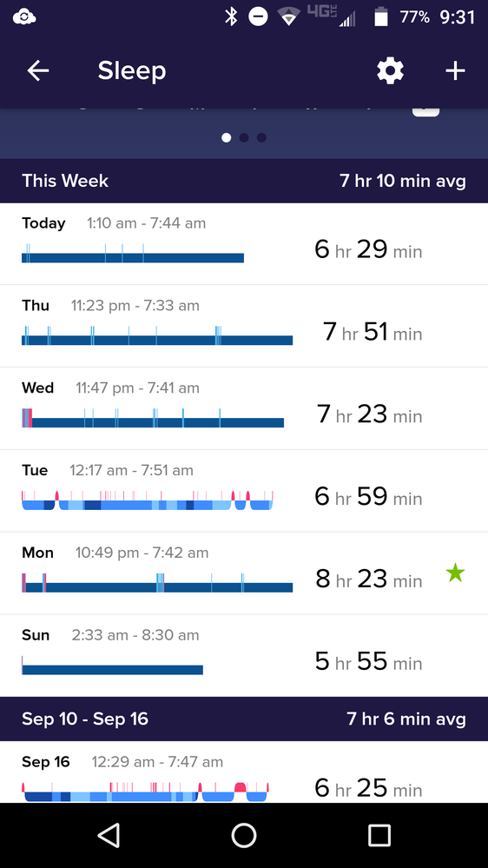Screen dimensions: 488x868
Task: Tap the Bluetooth status bar icon
Action: pyautogui.click(x=231, y=17)
